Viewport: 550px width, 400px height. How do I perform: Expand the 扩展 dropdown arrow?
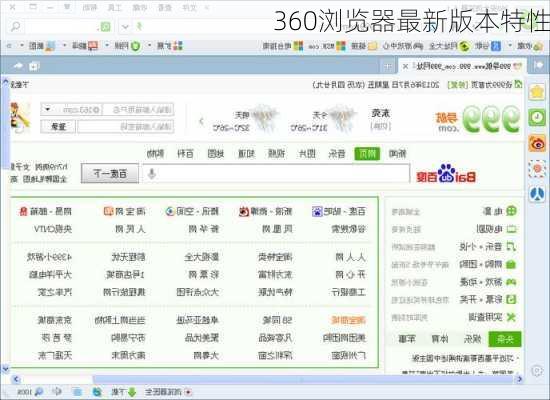click(x=150, y=46)
